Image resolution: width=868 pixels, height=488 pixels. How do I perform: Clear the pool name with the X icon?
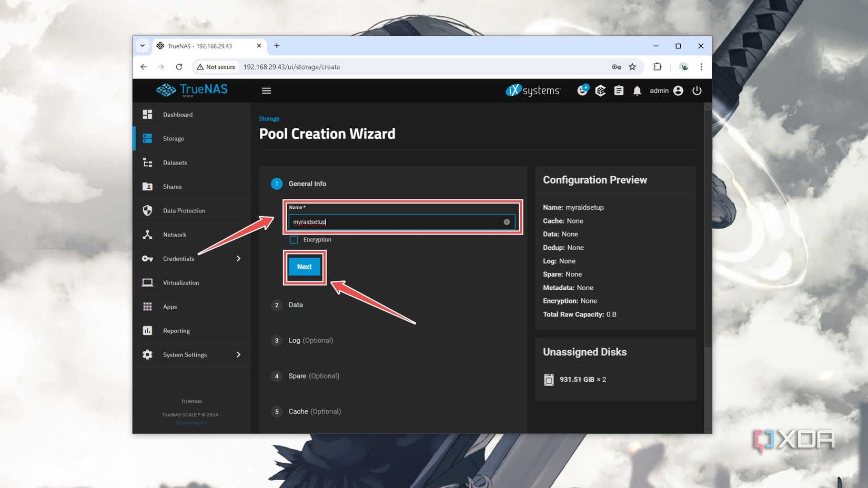click(506, 221)
